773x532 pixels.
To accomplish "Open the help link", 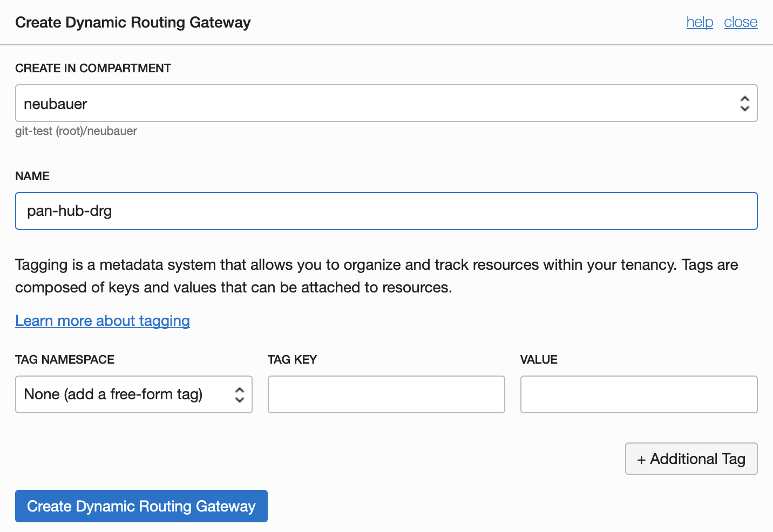I will click(700, 22).
